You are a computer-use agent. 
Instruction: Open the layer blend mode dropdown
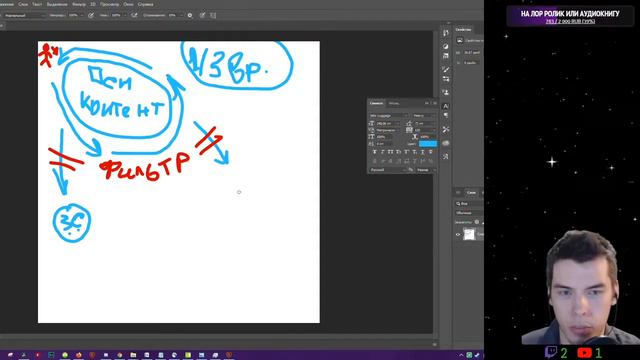click(469, 213)
